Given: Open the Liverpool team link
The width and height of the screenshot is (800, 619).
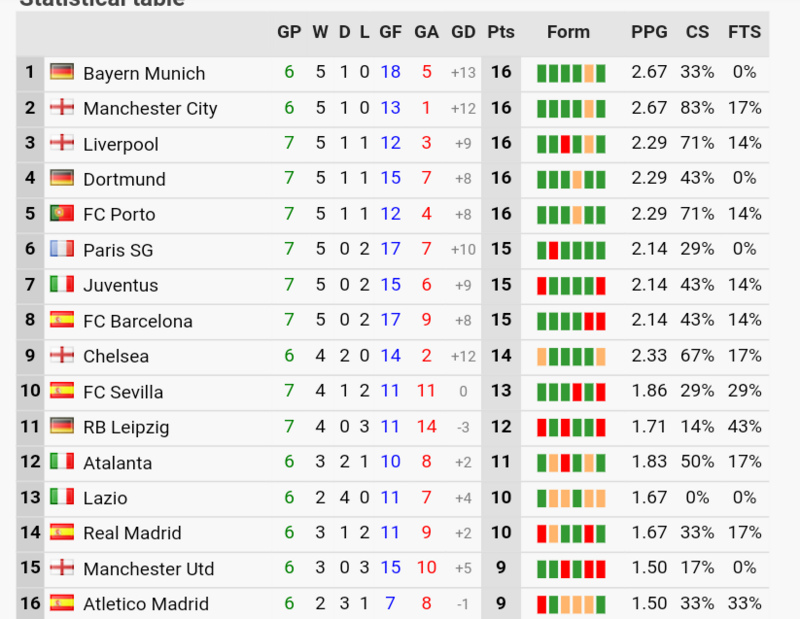Looking at the screenshot, I should (x=121, y=144).
